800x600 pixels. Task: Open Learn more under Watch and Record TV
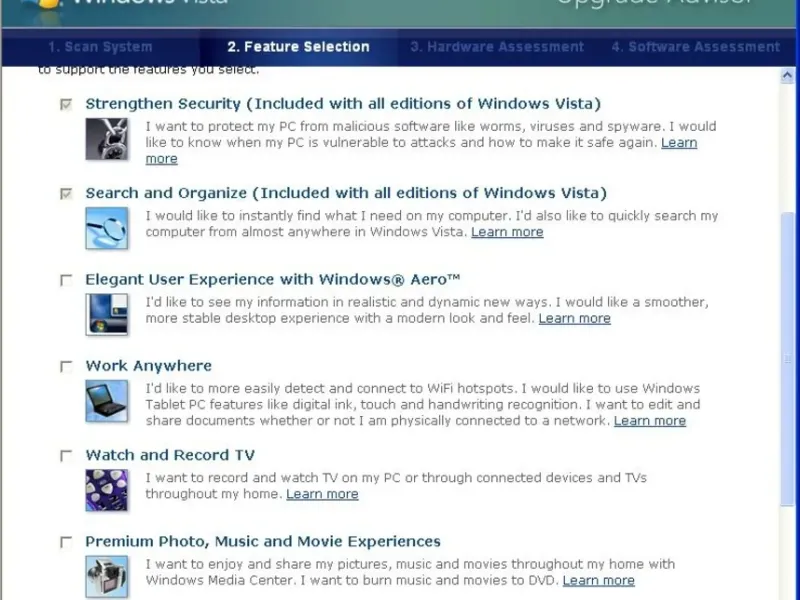click(x=322, y=494)
